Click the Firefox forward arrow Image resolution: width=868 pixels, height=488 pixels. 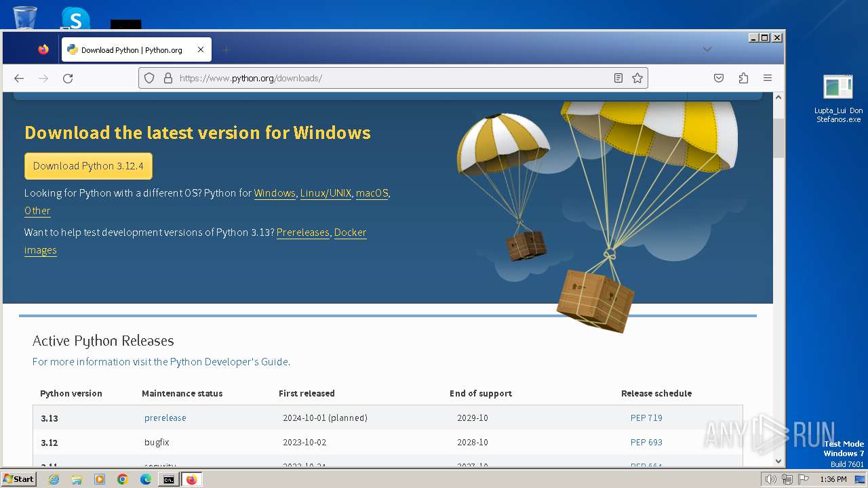43,78
